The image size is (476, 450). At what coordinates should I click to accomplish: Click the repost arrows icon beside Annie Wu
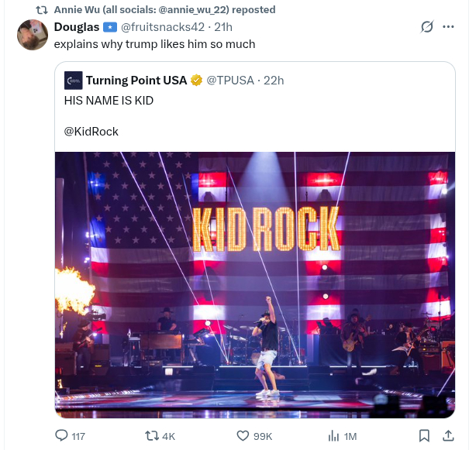tap(43, 9)
